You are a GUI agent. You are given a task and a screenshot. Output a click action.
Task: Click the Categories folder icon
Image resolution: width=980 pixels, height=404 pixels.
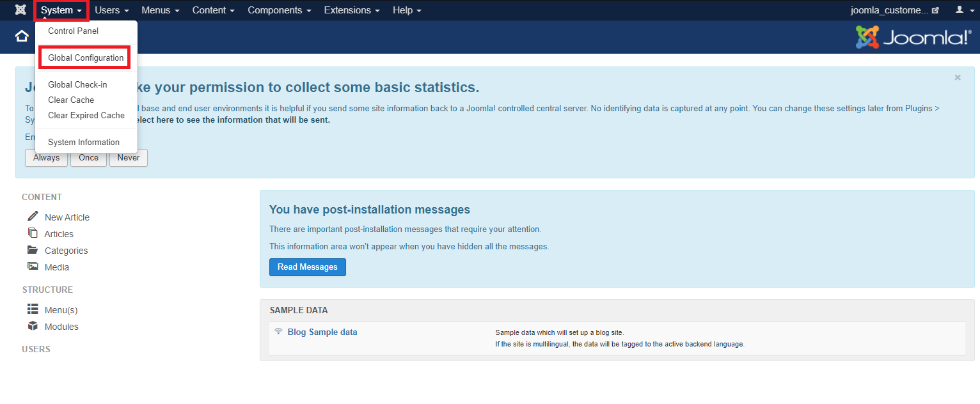pyautogui.click(x=33, y=250)
